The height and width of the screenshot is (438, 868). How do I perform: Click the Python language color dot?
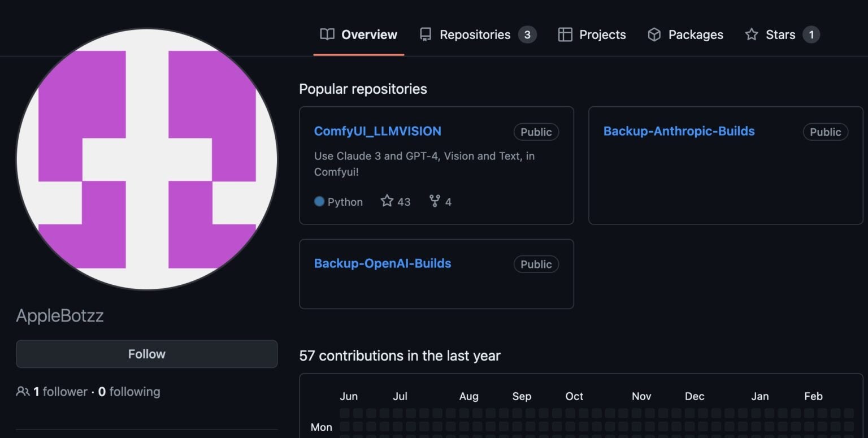click(319, 201)
